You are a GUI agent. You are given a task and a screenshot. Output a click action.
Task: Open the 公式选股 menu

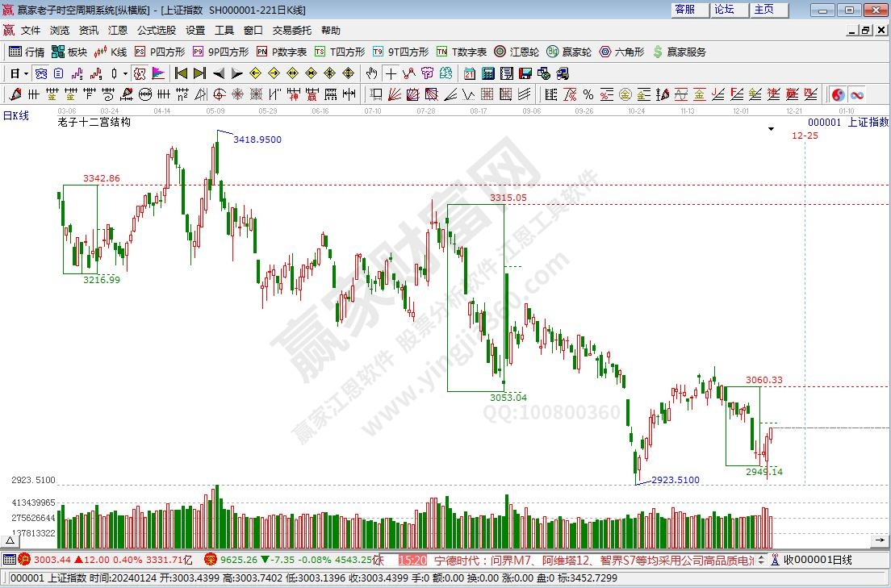click(156, 31)
